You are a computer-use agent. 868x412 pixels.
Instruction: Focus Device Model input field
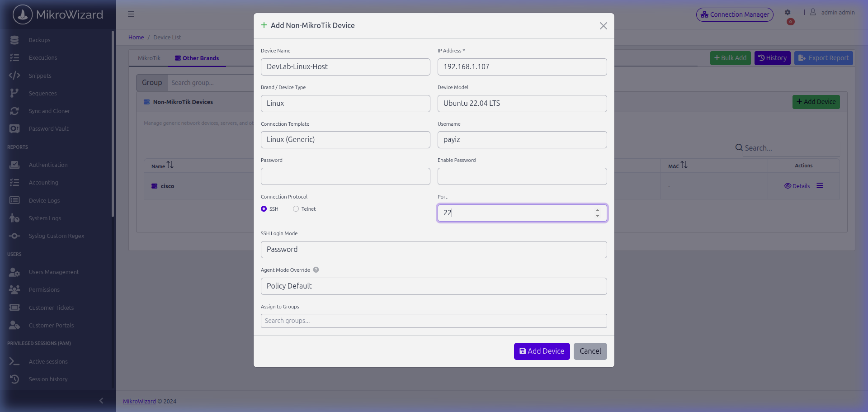522,104
